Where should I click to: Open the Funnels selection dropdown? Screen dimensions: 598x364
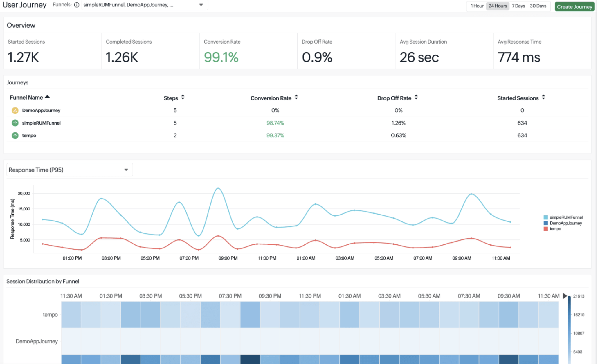coord(145,5)
